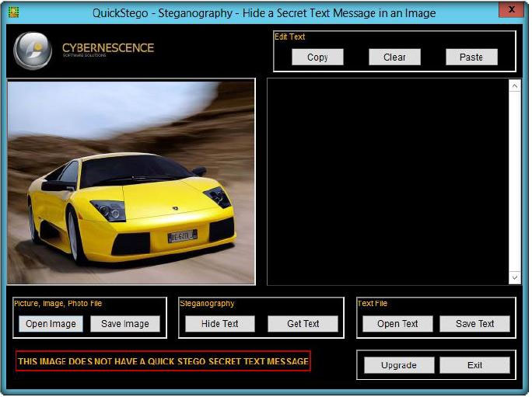Image resolution: width=532 pixels, height=397 pixels.
Task: Exit the application via the Exit button
Action: click(474, 365)
